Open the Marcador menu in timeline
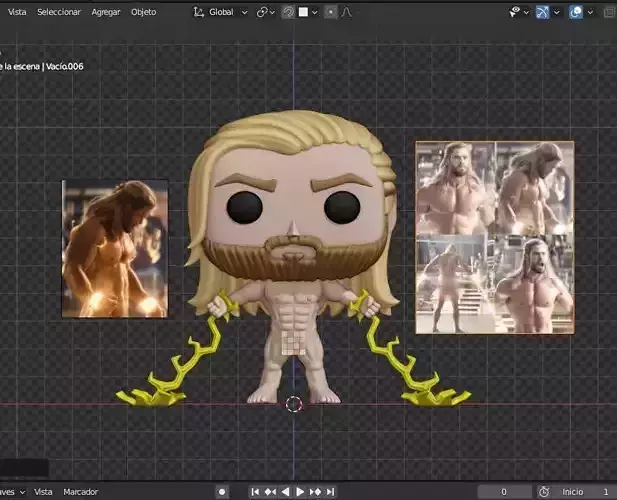This screenshot has width=617, height=500. pos(80,492)
